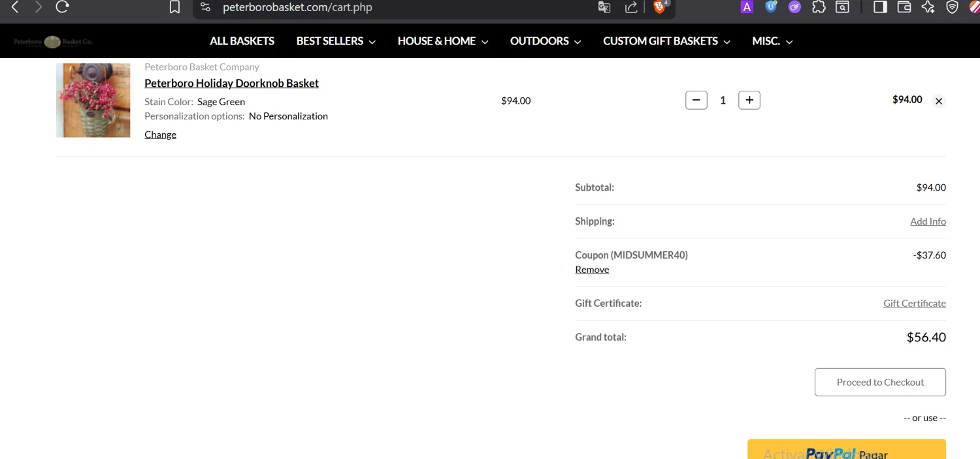Image resolution: width=980 pixels, height=459 pixels.
Task: Open the purple 'A' extension icon
Action: [747, 7]
